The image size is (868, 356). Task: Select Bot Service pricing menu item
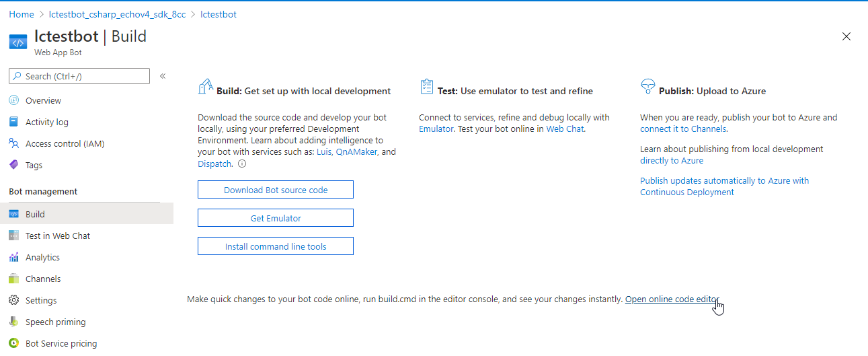(x=61, y=343)
